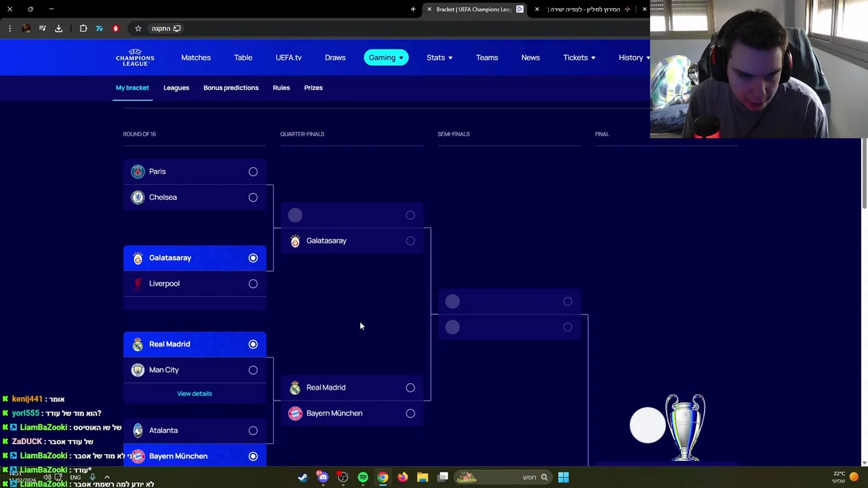Click the Atalanta club crest
Image resolution: width=868 pixels, height=488 pixels.
pos(138,430)
